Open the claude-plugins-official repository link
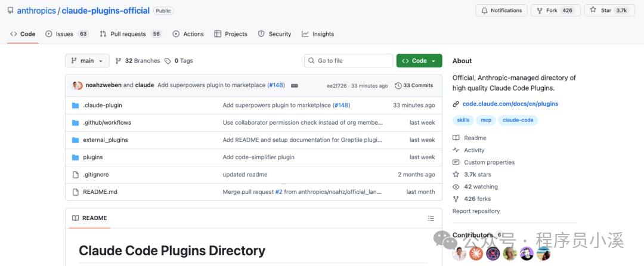644x266 pixels. (x=106, y=11)
